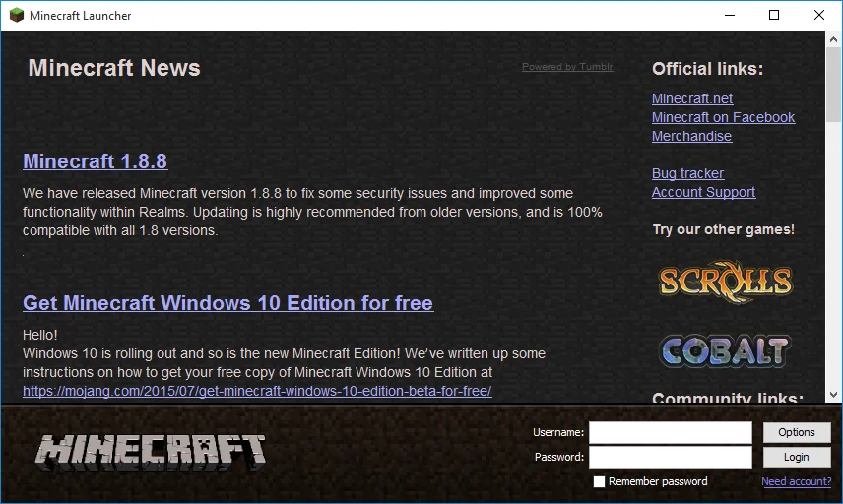Follow the mojang.com Windows 10 edition URL
843x504 pixels.
pos(257,391)
